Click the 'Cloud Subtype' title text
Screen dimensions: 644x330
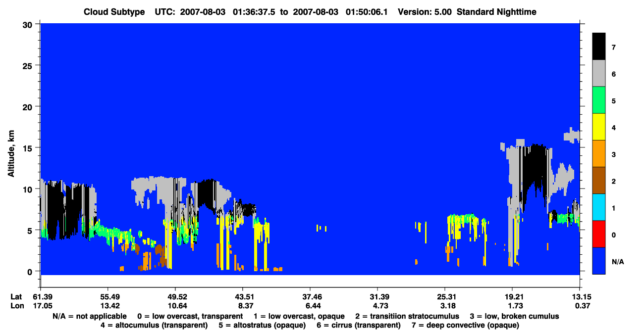(115, 11)
